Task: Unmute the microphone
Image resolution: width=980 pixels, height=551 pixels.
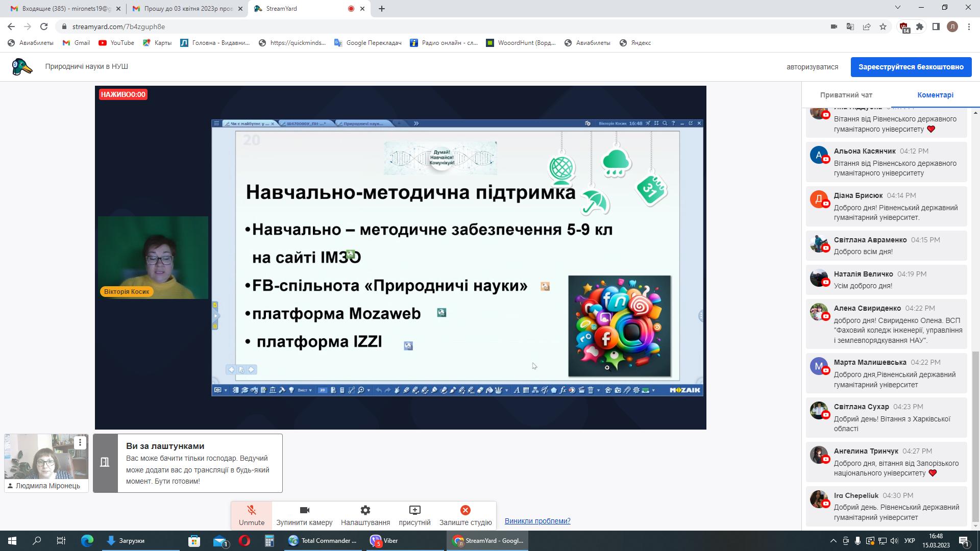Action: pos(251,515)
